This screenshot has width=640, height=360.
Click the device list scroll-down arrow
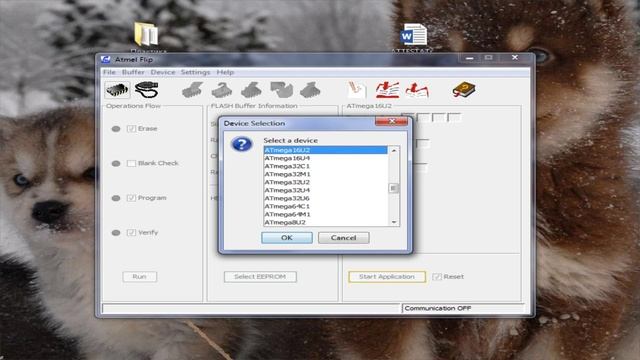[394, 222]
